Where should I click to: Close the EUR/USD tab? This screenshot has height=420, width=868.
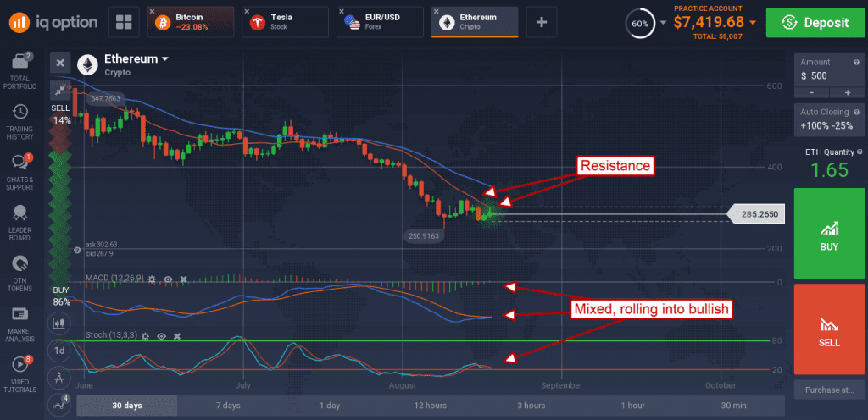click(x=342, y=11)
